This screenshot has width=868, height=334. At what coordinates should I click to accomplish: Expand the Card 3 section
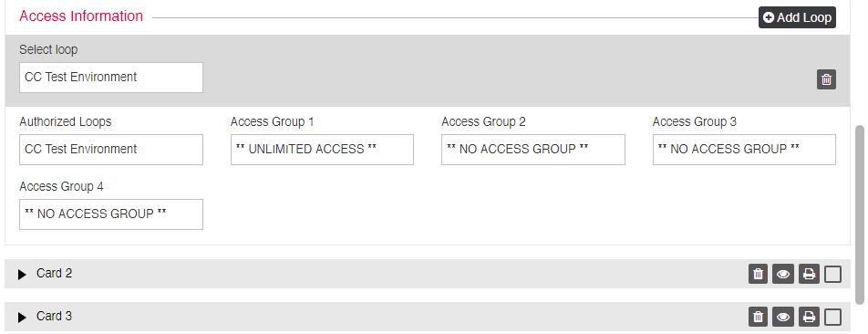click(22, 318)
